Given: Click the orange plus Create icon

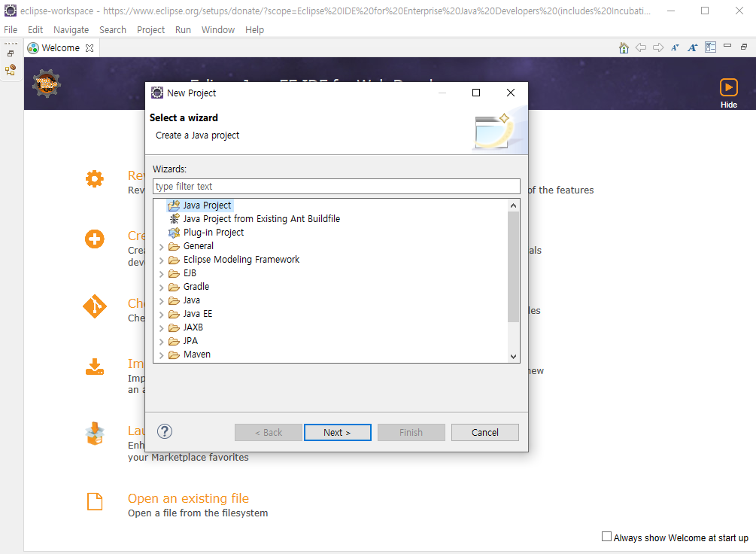Looking at the screenshot, I should tap(95, 239).
